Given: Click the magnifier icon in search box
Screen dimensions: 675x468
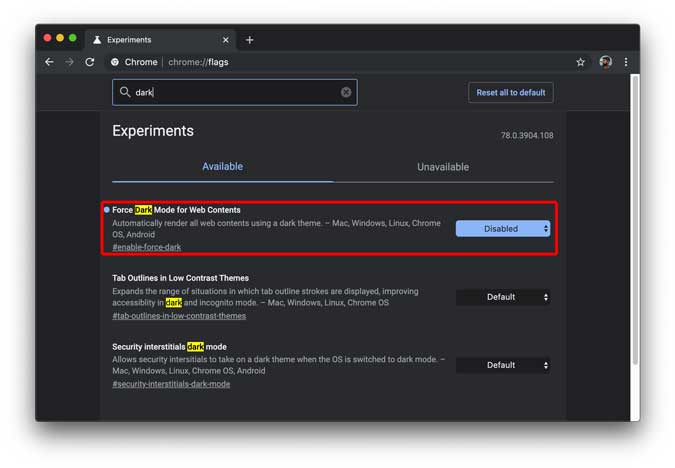Looking at the screenshot, I should (x=125, y=92).
